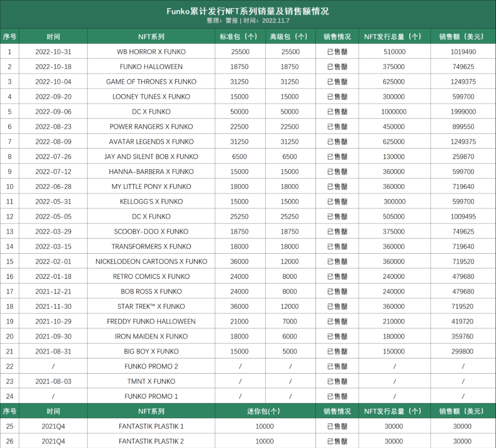Click the date '2022-02-01'
Image resolution: width=496 pixels, height=448 pixels.
pos(53,261)
